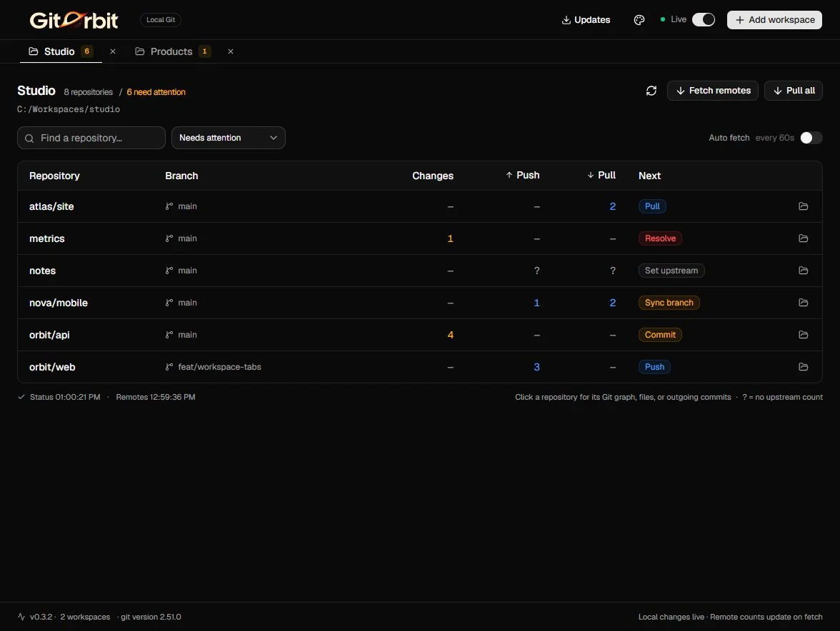The width and height of the screenshot is (840, 631).
Task: Open folder icon for orbit/web row
Action: 803,367
